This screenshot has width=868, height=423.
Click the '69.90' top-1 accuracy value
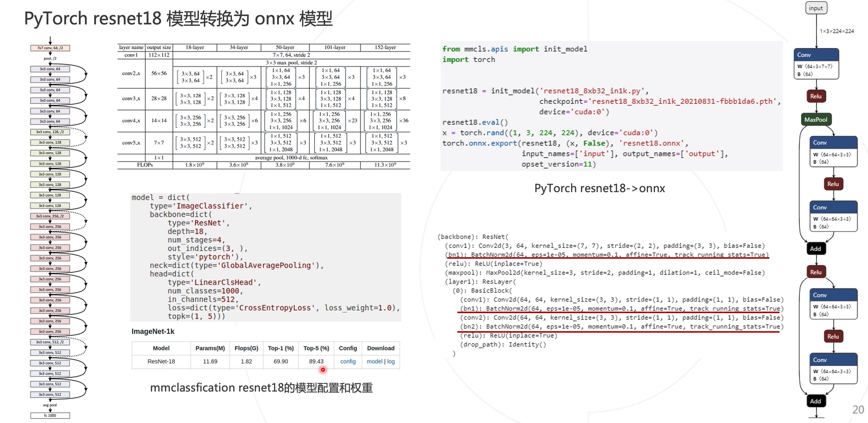click(x=281, y=362)
